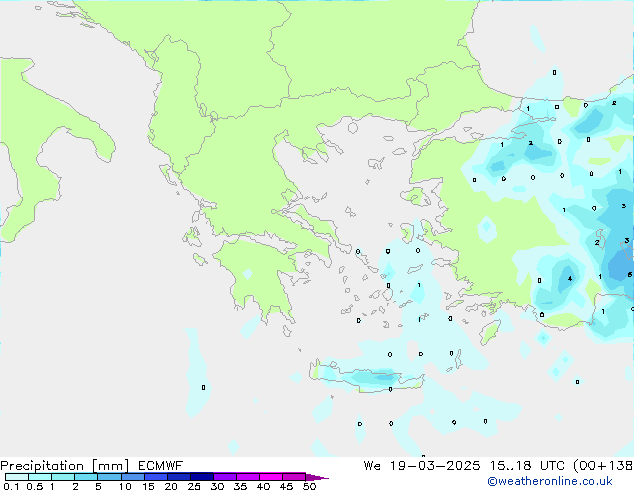Select the legend swatch for 45–50 mm

click(x=294, y=477)
